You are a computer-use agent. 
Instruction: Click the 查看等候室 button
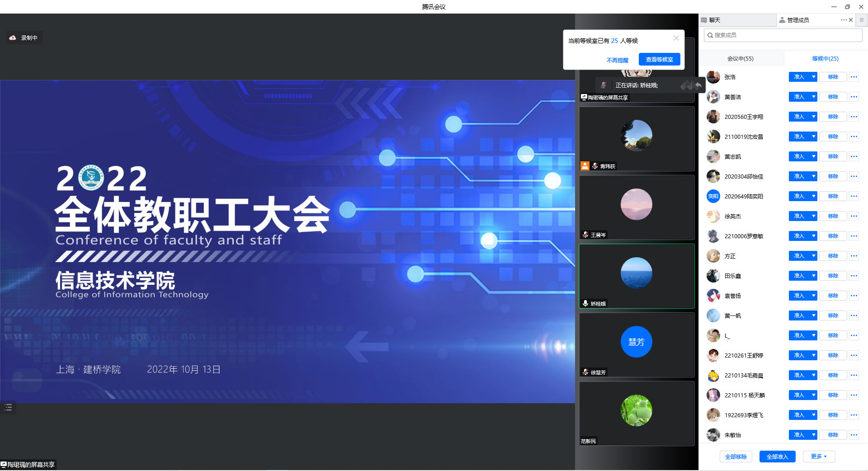659,60
